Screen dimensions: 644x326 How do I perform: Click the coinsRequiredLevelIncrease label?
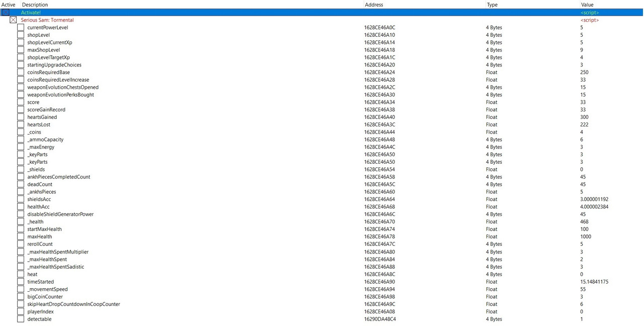point(58,80)
